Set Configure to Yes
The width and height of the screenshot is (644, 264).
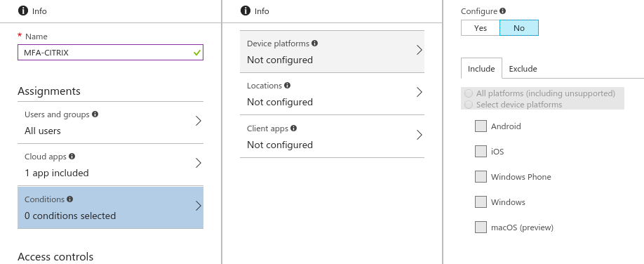[x=480, y=28]
